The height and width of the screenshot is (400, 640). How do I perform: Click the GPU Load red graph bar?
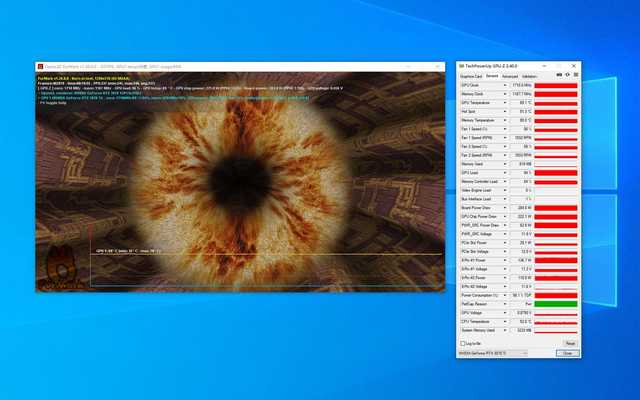coord(556,173)
